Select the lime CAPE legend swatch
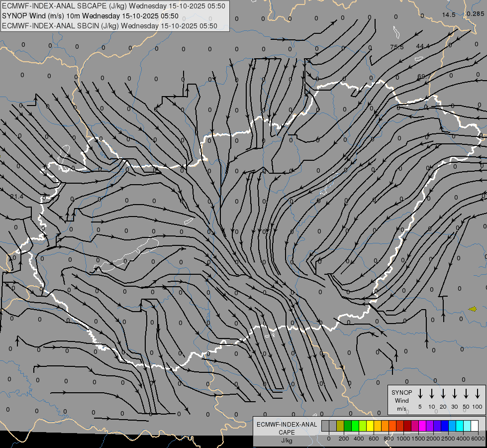This screenshot has height=448, width=487. 363,426
